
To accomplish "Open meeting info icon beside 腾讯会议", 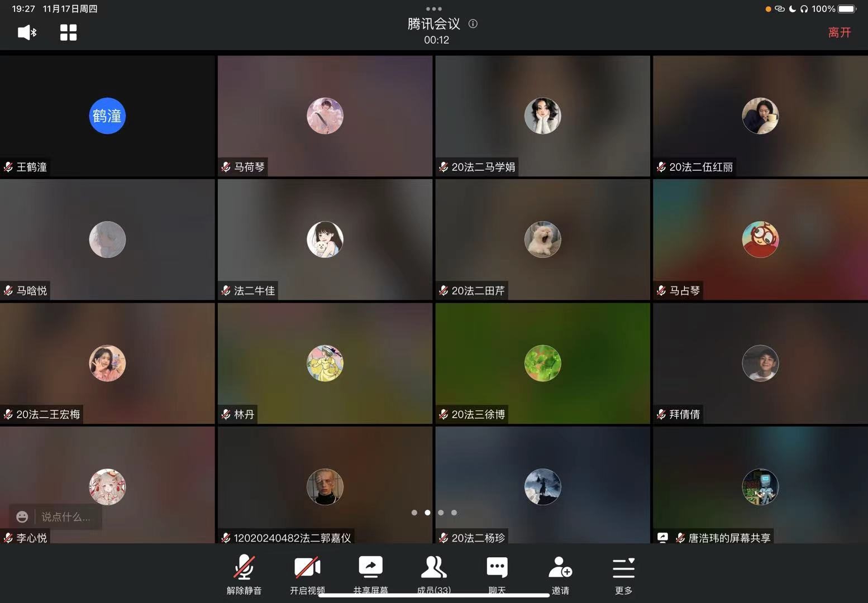I will (473, 24).
